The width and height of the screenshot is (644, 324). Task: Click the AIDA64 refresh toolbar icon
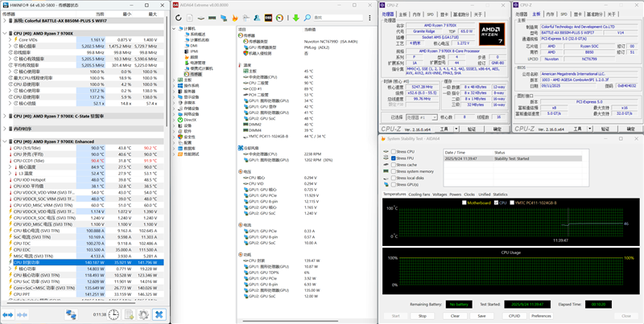tap(178, 18)
